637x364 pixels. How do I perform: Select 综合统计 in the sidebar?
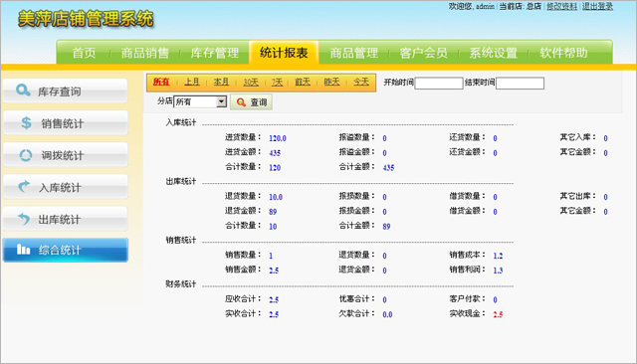click(65, 250)
